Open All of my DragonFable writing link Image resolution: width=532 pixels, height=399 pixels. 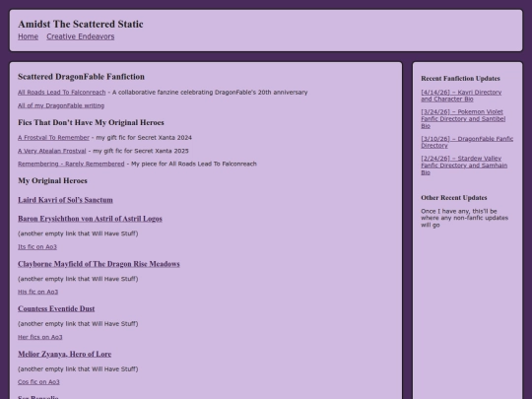click(61, 105)
